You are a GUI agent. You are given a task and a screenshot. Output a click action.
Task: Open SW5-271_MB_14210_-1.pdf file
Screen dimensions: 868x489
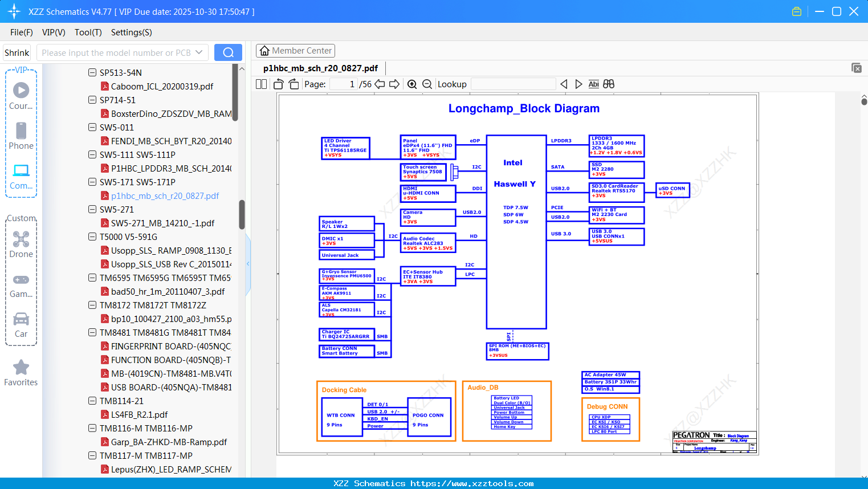[x=162, y=223]
